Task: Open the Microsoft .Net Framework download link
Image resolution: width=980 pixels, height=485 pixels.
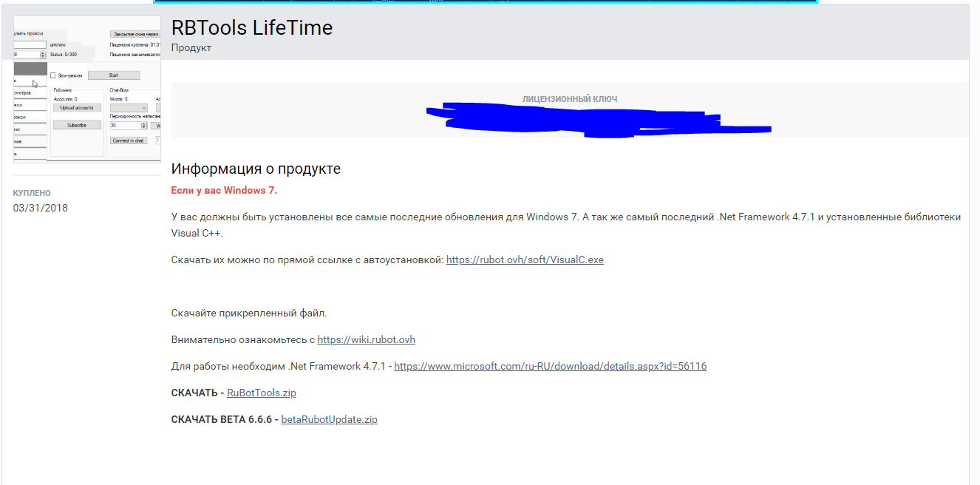Action: pyautogui.click(x=550, y=367)
